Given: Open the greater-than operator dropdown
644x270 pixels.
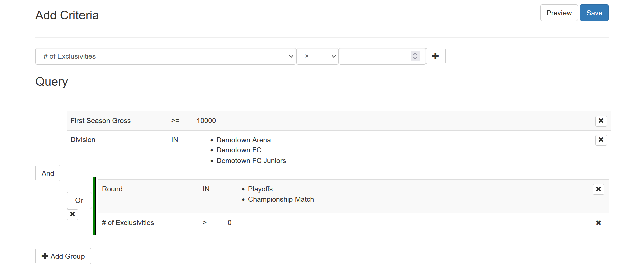Looking at the screenshot, I should coord(317,56).
